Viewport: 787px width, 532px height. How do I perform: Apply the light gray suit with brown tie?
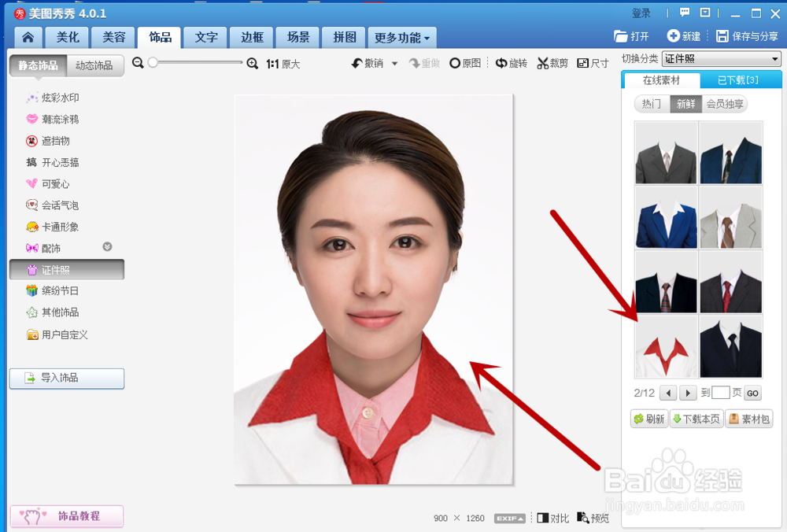(731, 217)
